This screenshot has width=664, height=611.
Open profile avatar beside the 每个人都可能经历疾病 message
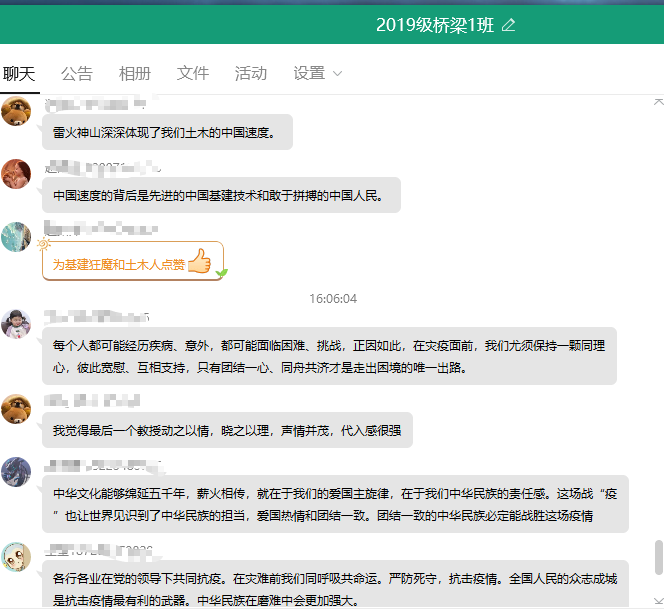16,324
